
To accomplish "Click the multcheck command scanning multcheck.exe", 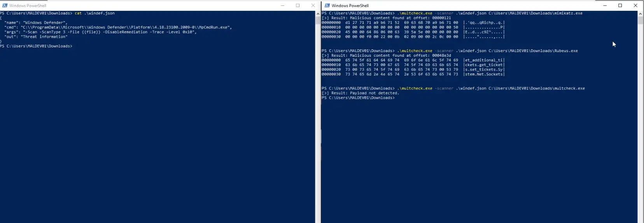I will click(491, 88).
